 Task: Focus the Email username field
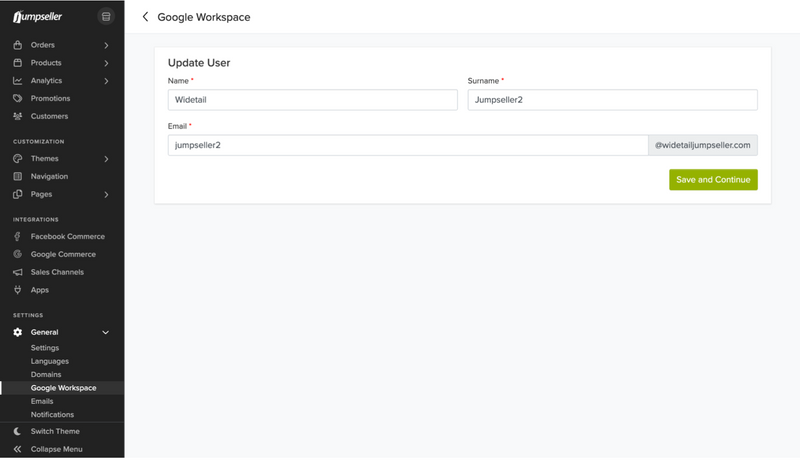pyautogui.click(x=407, y=146)
